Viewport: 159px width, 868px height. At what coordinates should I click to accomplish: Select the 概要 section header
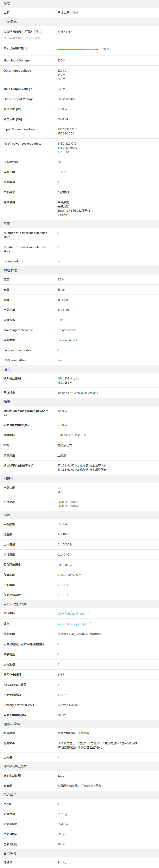coord(7,3)
